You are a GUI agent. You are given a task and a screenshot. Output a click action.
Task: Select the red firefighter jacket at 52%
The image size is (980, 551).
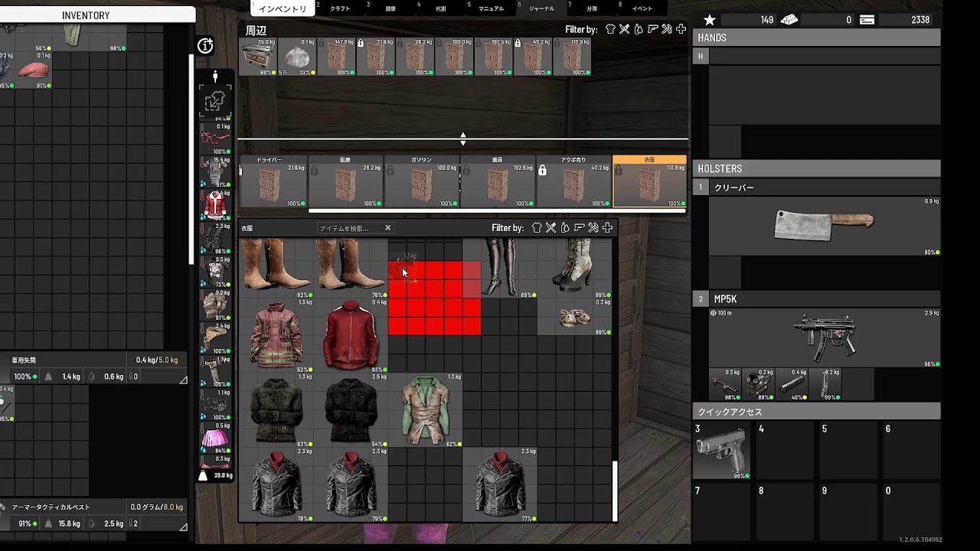coord(276,334)
